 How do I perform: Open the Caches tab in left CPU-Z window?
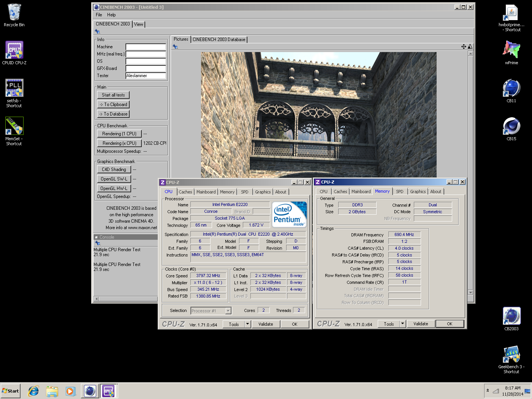click(x=185, y=192)
